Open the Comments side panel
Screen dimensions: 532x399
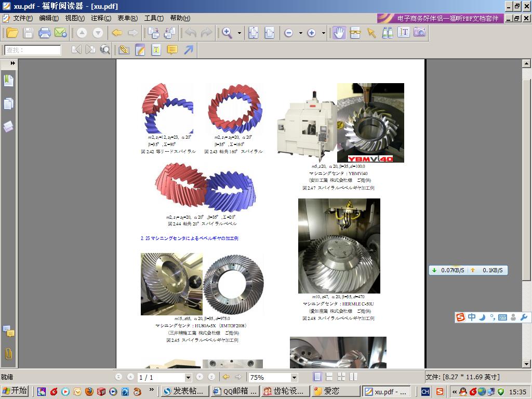coord(8,331)
